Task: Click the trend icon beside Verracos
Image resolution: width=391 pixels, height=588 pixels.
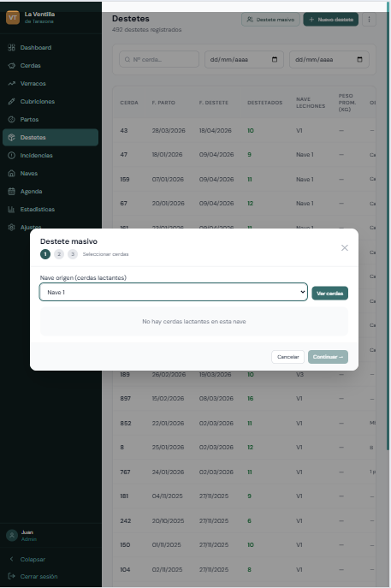Action: [x=12, y=84]
